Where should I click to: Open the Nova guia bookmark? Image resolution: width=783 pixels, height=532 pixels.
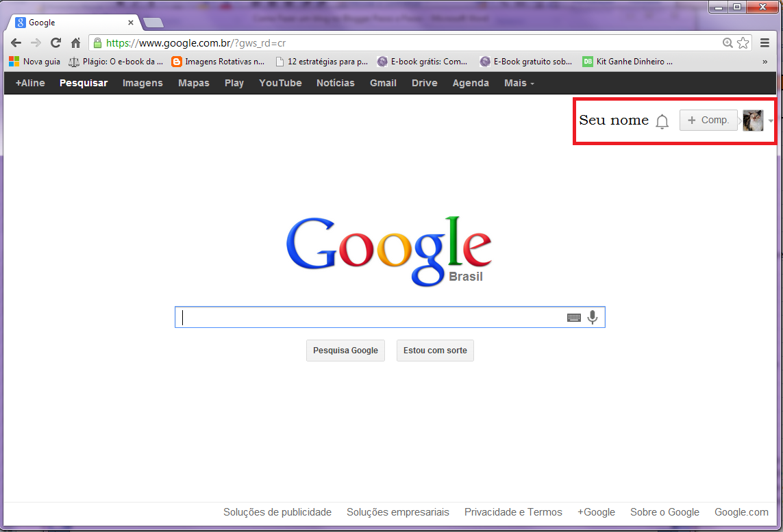tap(34, 62)
